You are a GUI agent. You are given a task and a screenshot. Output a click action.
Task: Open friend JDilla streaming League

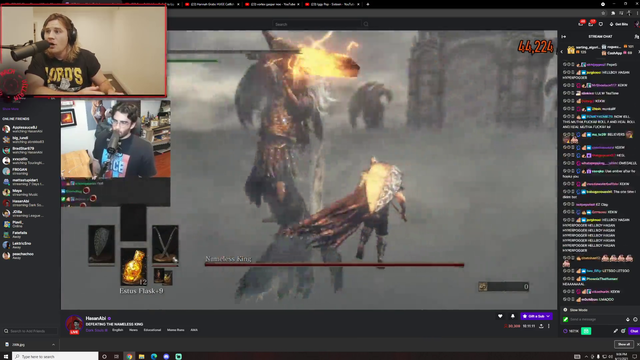pyautogui.click(x=29, y=213)
